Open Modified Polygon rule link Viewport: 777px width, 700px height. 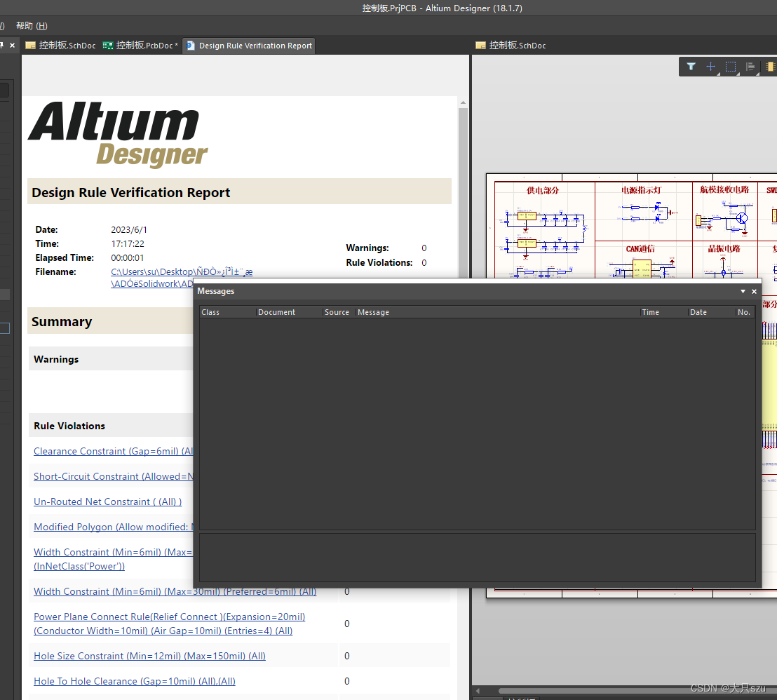tap(113, 527)
